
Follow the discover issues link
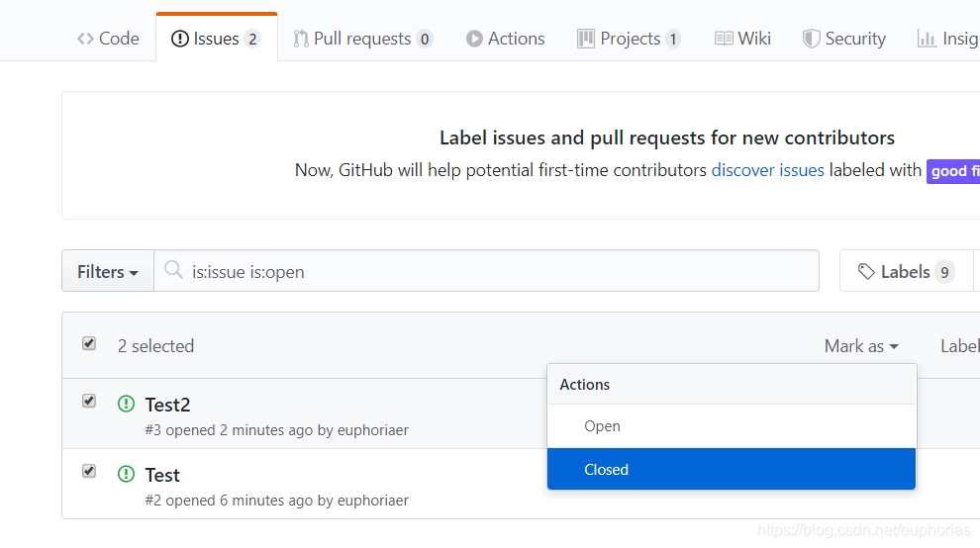coord(767,170)
